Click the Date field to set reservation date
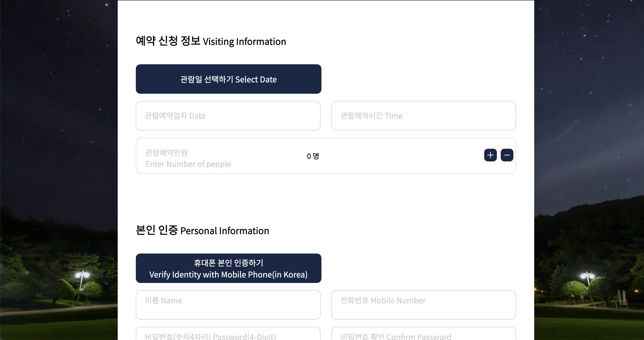The width and height of the screenshot is (644, 340). [x=228, y=115]
